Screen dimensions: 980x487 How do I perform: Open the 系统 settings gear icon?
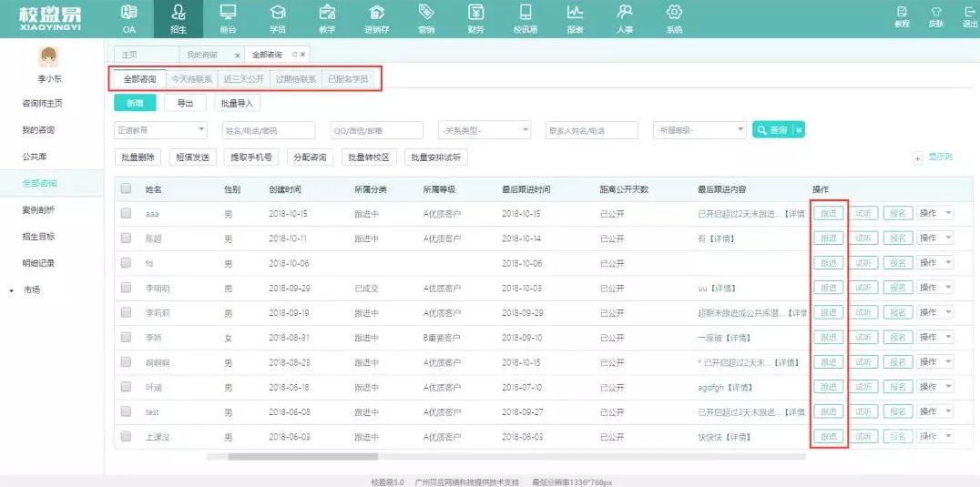[x=674, y=13]
